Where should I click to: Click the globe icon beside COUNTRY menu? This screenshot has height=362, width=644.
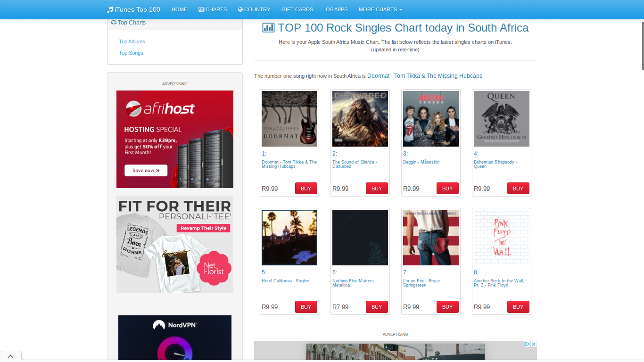pyautogui.click(x=240, y=9)
